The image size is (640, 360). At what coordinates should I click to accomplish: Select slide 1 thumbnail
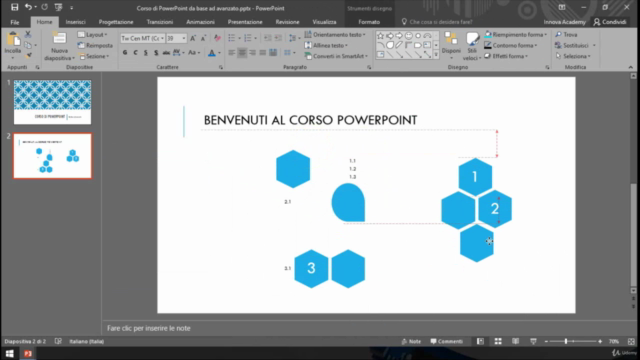[52, 102]
